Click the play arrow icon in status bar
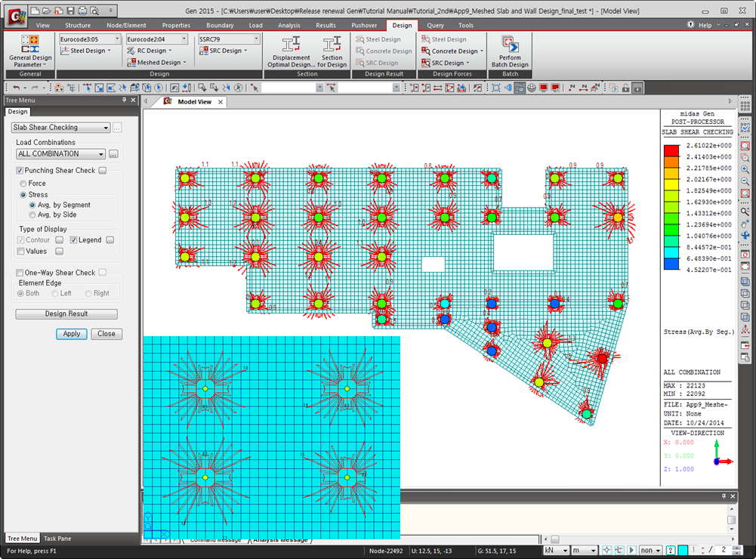756x559 pixels. tap(631, 551)
